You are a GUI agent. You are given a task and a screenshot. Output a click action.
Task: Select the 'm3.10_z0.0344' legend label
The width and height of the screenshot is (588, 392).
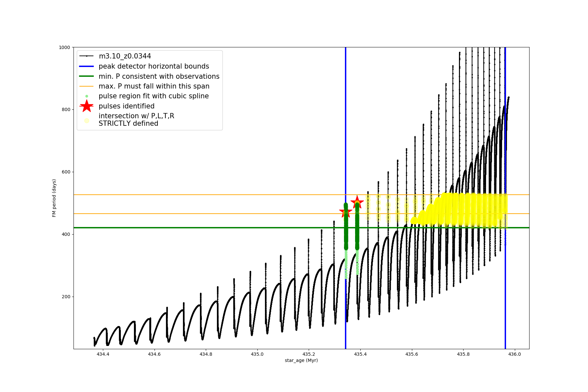coord(125,56)
